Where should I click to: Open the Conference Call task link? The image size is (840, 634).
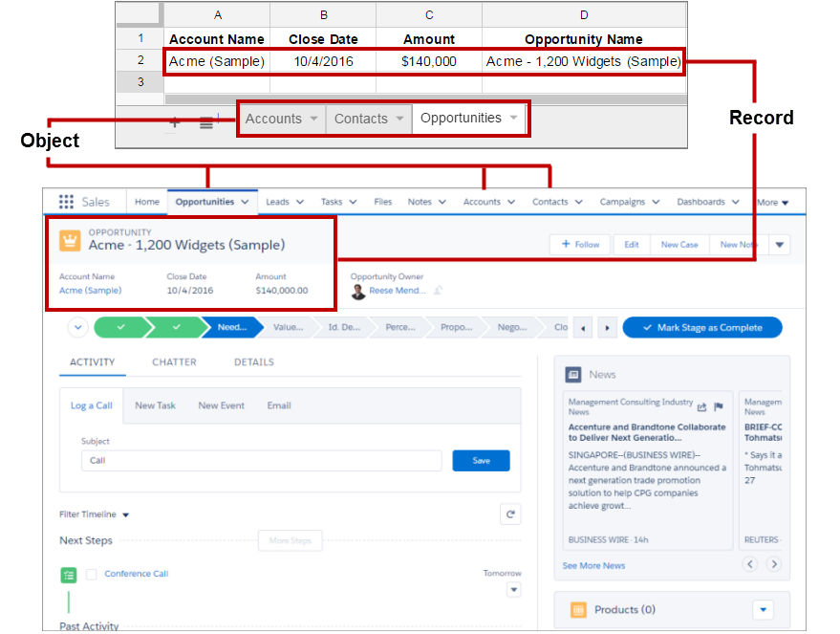136,574
